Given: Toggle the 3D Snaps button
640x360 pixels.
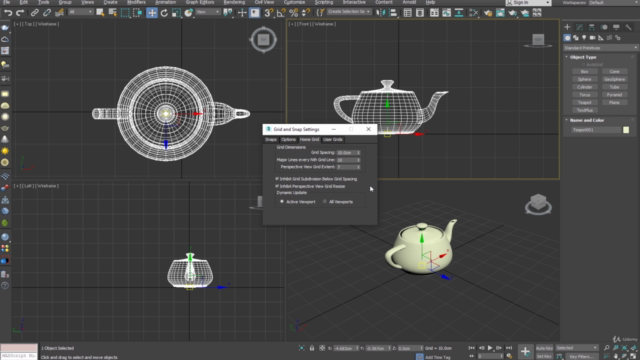Looking at the screenshot, I should tap(268, 13).
